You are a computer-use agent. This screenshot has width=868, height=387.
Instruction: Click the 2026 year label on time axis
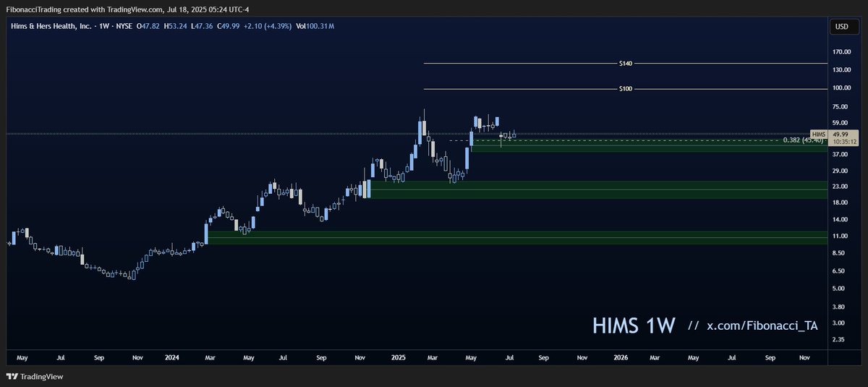tap(621, 357)
